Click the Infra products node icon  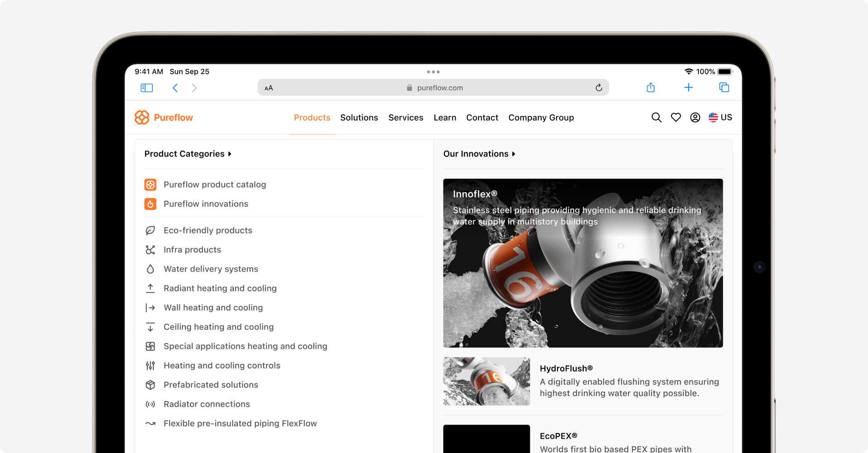pyautogui.click(x=151, y=250)
